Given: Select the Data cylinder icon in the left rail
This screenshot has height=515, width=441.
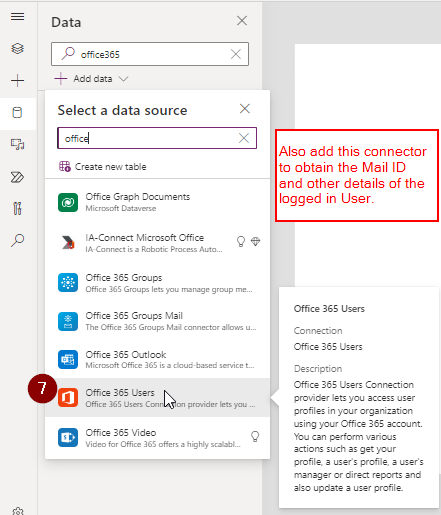Looking at the screenshot, I should [x=17, y=113].
